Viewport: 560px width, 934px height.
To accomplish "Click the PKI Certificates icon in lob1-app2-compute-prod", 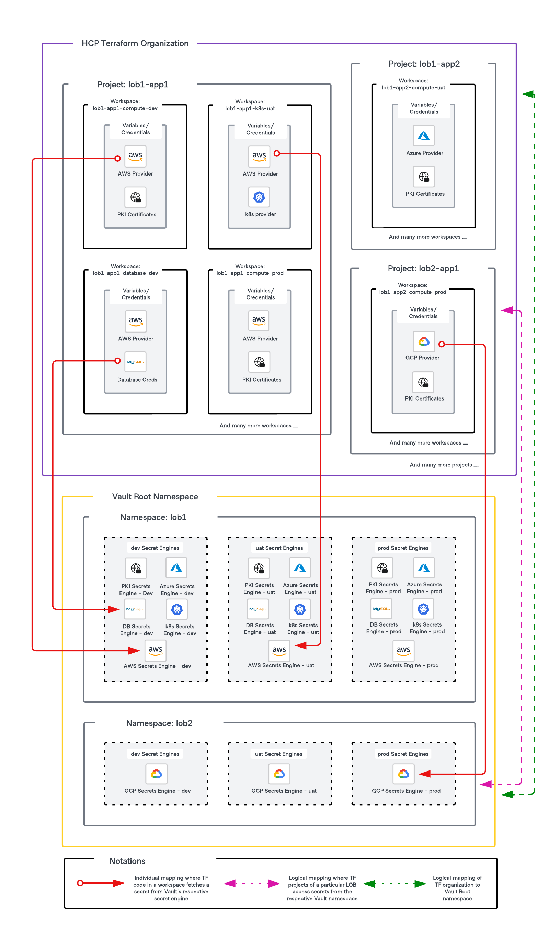I will 423,382.
